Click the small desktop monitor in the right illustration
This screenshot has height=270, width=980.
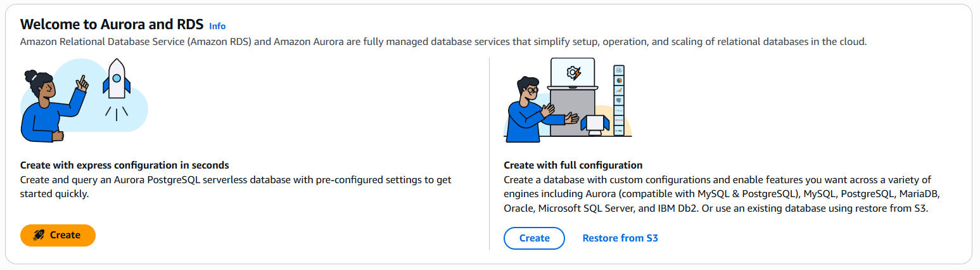coord(594,124)
